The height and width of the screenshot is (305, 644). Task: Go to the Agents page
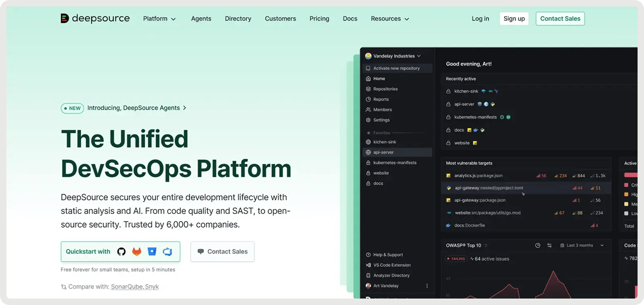click(201, 19)
